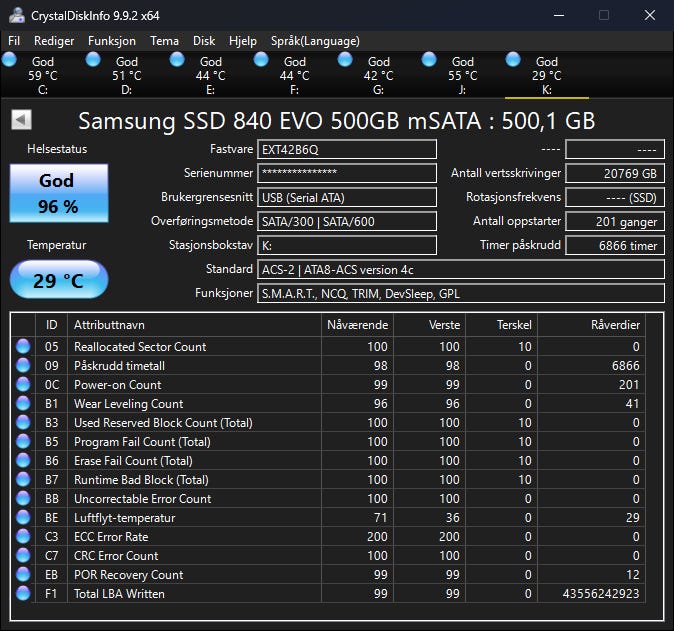Click the Funksjoner field with S.M.A.R.T., NCQ
The image size is (674, 631).
[461, 294]
